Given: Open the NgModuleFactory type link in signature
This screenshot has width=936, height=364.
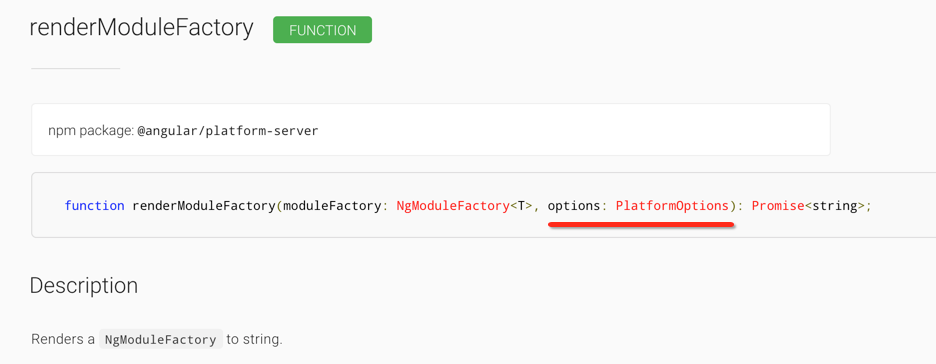Looking at the screenshot, I should 453,206.
